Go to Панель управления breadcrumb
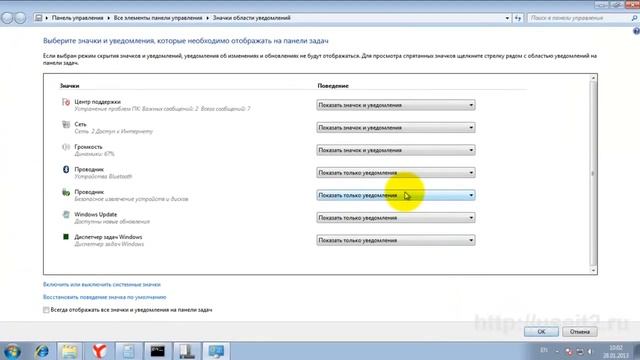The image size is (640, 360). (78, 18)
